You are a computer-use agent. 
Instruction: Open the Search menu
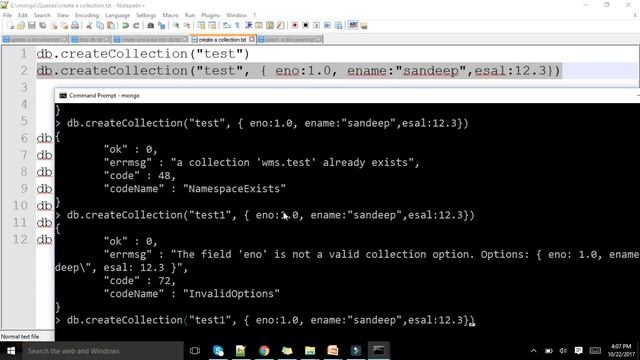(42, 15)
